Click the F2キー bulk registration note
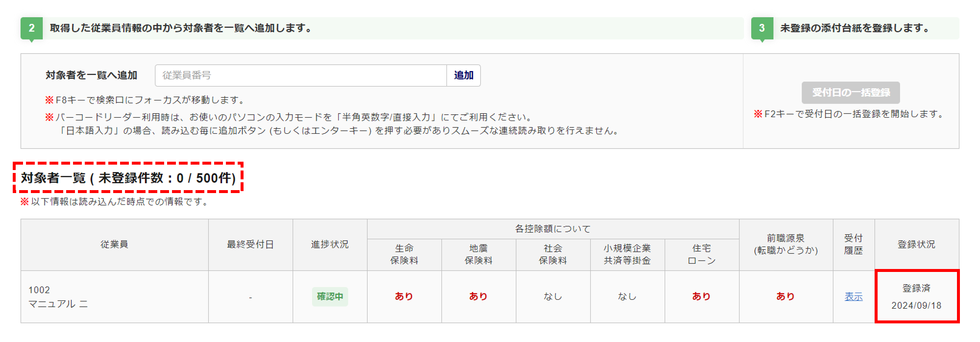 [850, 114]
